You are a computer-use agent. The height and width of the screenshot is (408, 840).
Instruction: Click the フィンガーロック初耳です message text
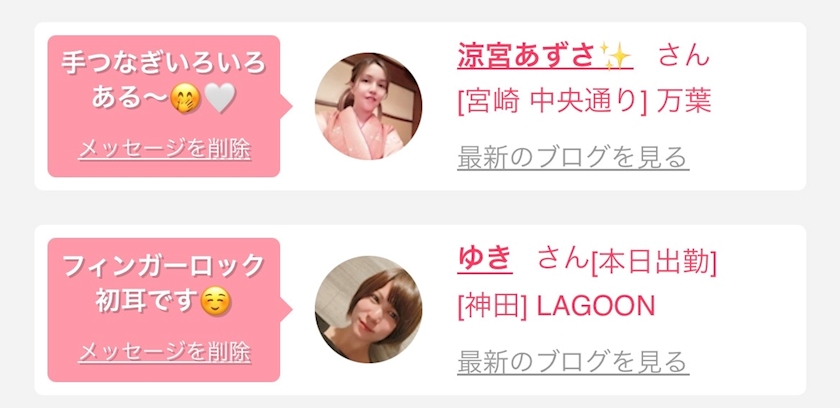(x=164, y=284)
